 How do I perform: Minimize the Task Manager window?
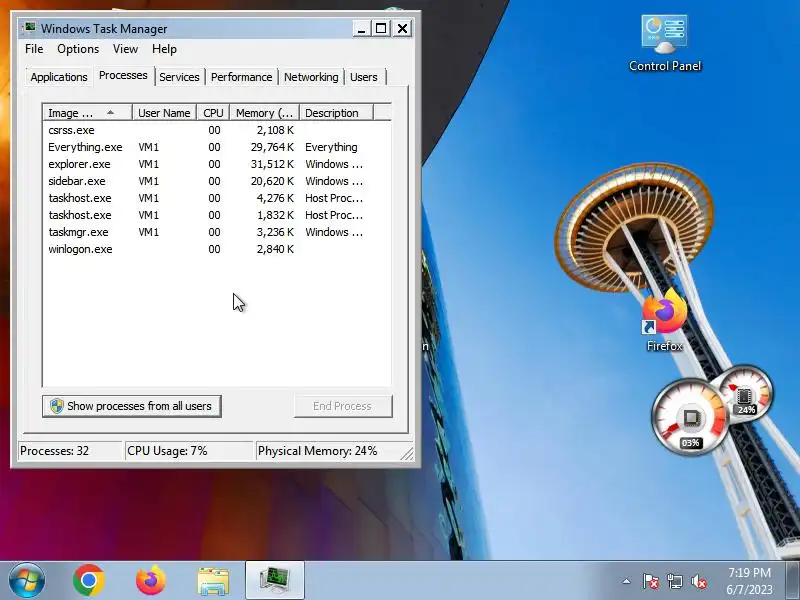[361, 29]
